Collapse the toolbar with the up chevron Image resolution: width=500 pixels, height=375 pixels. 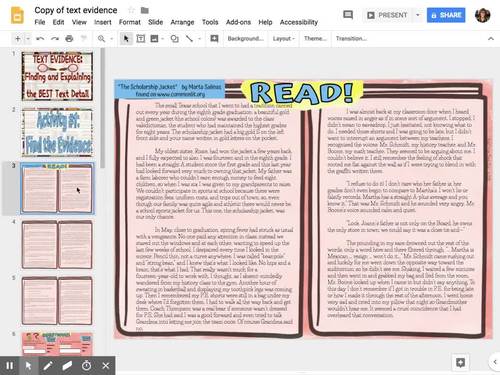491,39
